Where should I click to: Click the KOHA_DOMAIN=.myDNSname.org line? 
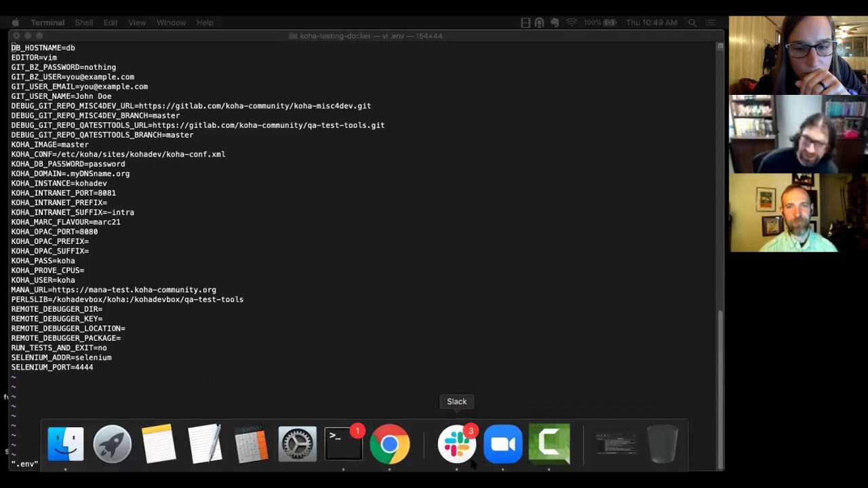[x=70, y=174]
